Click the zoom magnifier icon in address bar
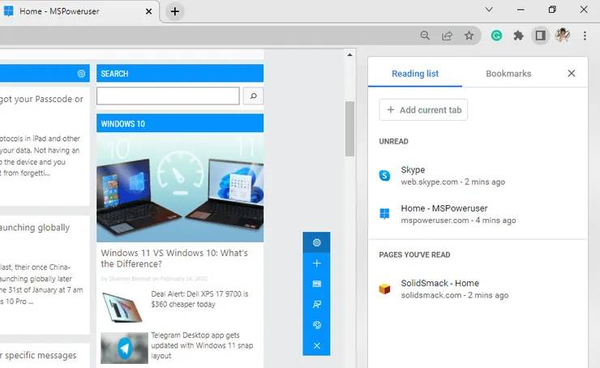 click(x=425, y=36)
